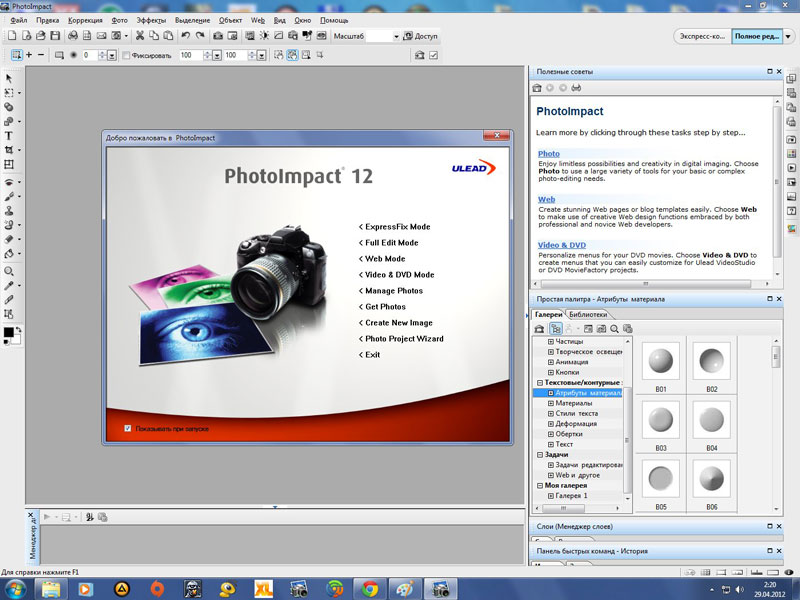Open the 'Масштаб' zoom dropdown
The width and height of the screenshot is (800, 600).
pyautogui.click(x=396, y=37)
